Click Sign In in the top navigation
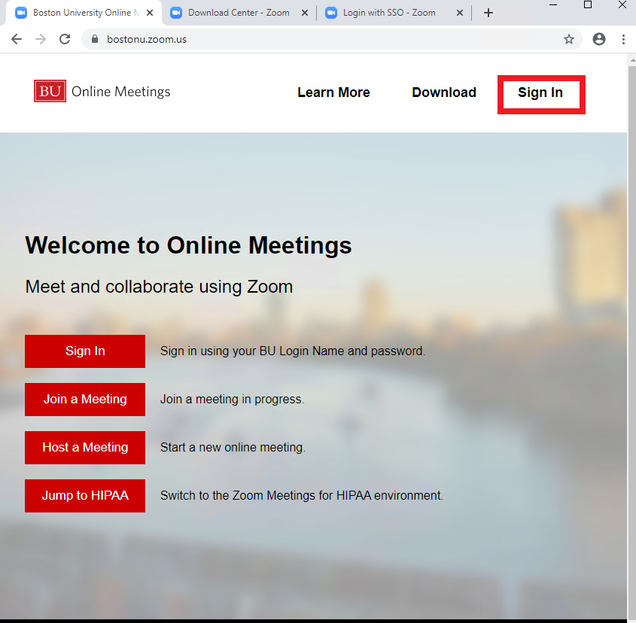This screenshot has width=636, height=623. click(541, 93)
